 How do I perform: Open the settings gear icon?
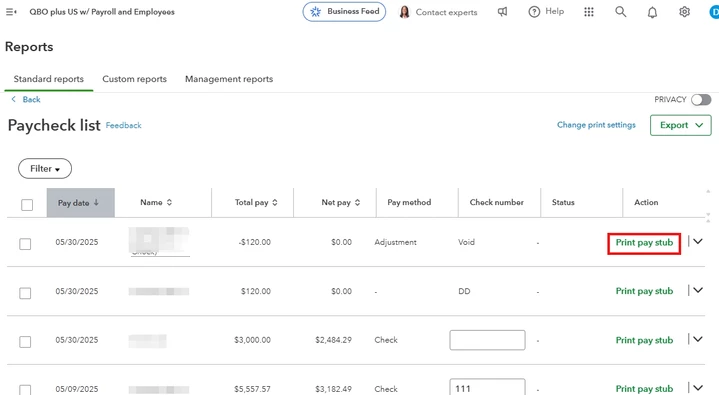[x=684, y=12]
